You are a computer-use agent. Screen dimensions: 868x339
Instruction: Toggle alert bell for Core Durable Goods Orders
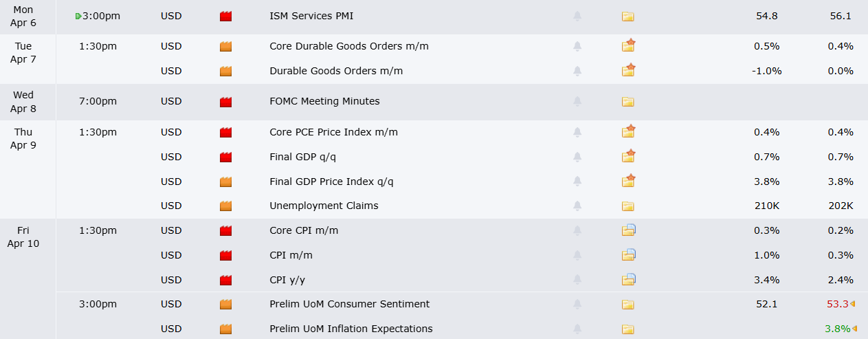(577, 47)
